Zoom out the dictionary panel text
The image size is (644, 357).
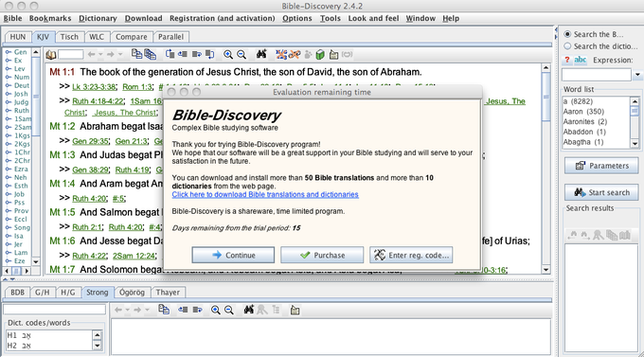(229, 310)
